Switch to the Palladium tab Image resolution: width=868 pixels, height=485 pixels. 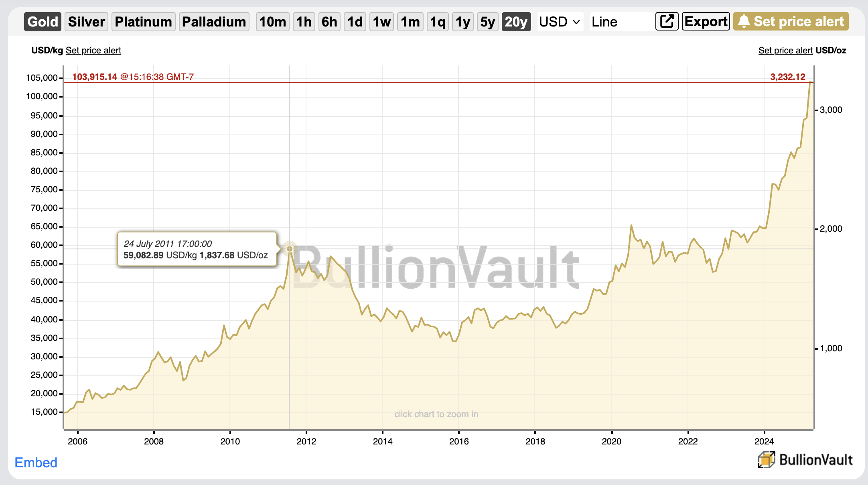[214, 22]
